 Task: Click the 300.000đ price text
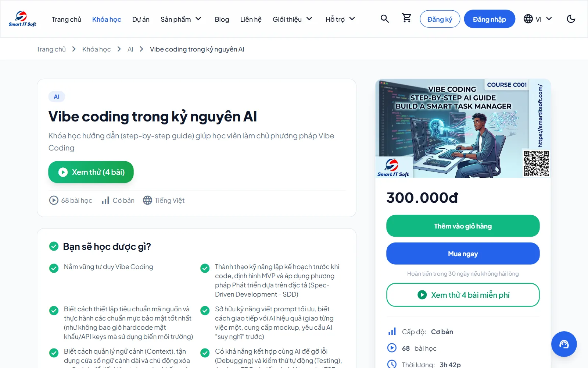[422, 198]
